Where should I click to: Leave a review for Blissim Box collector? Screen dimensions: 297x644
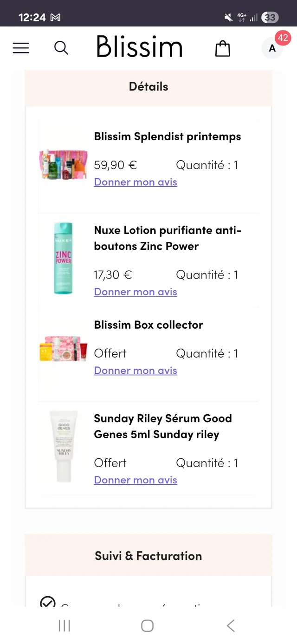tap(136, 371)
